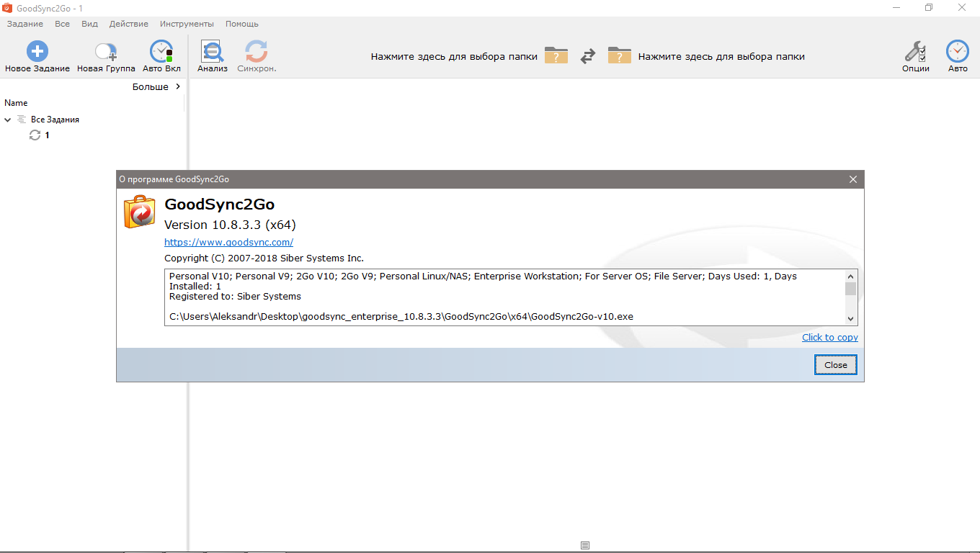Click the sync direction arrows icon
Screen dimensions: 980x553
pyautogui.click(x=588, y=56)
